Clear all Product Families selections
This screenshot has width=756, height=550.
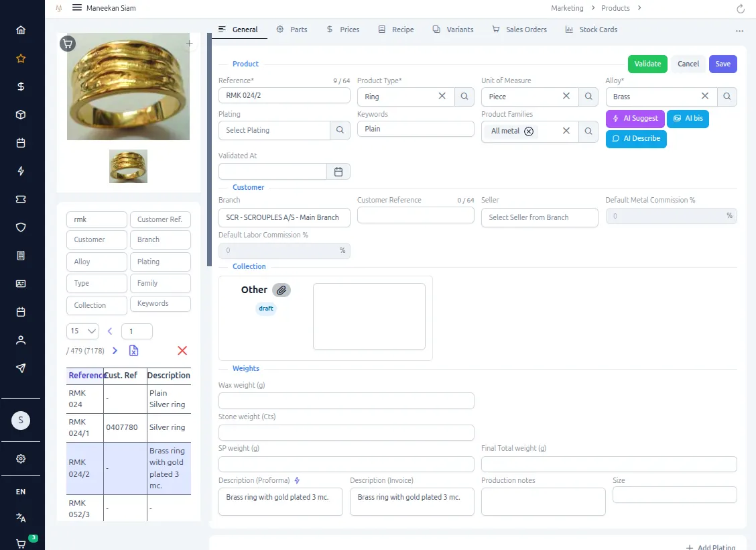tap(566, 131)
